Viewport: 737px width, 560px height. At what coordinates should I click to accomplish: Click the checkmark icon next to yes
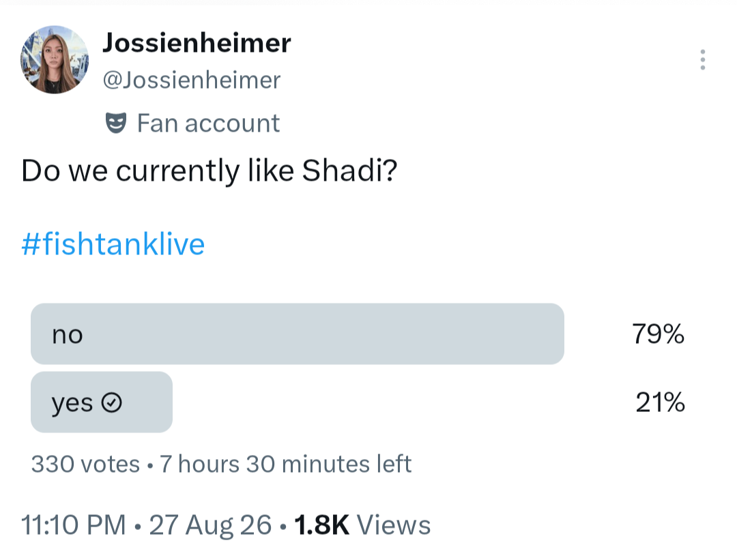[x=112, y=402]
